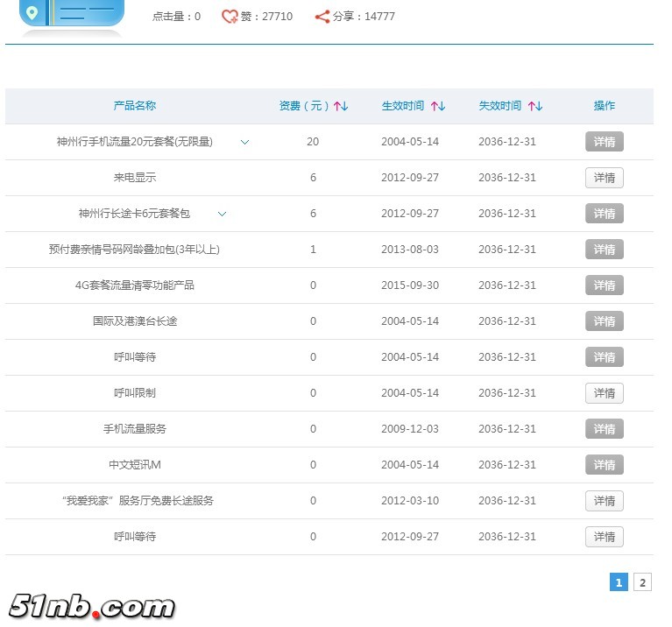Viewport: 672px width, 627px height.
Task: Select product name 中文短讯M
Action: click(x=135, y=465)
